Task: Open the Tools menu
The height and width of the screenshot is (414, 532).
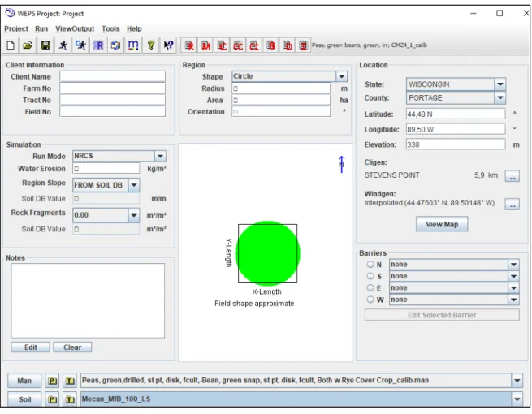Action: (x=110, y=29)
